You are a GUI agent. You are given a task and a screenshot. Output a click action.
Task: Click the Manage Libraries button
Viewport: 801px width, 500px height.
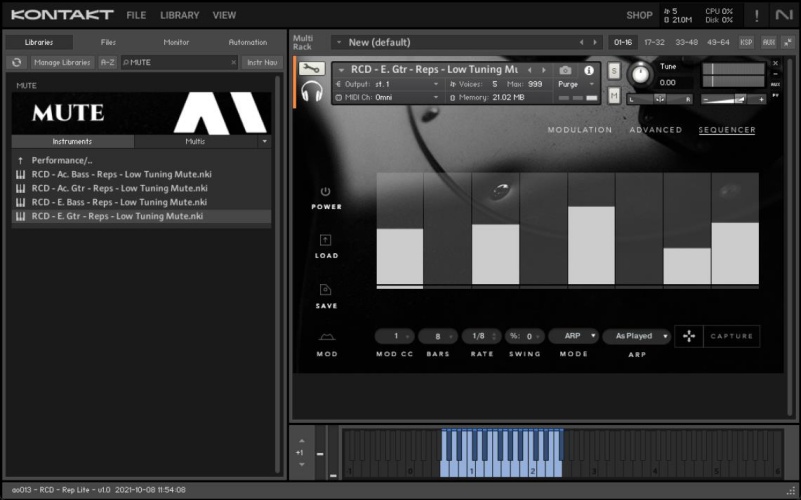(62, 62)
